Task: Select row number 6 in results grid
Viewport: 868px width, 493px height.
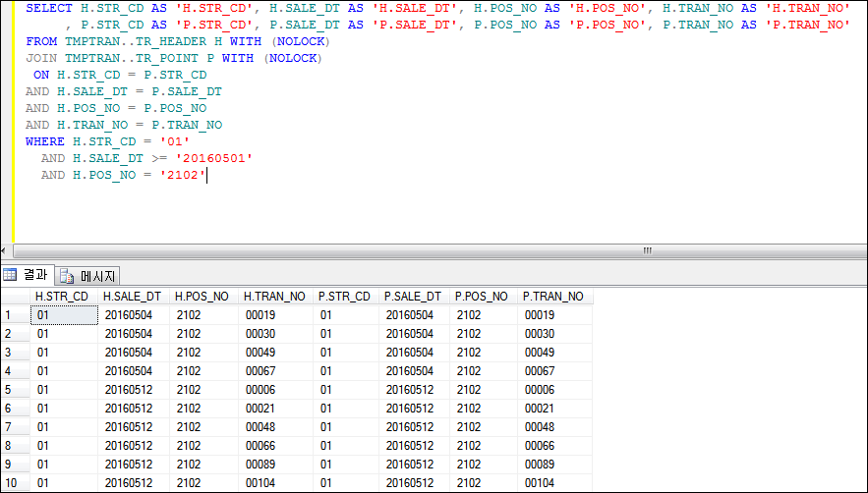Action: point(15,409)
